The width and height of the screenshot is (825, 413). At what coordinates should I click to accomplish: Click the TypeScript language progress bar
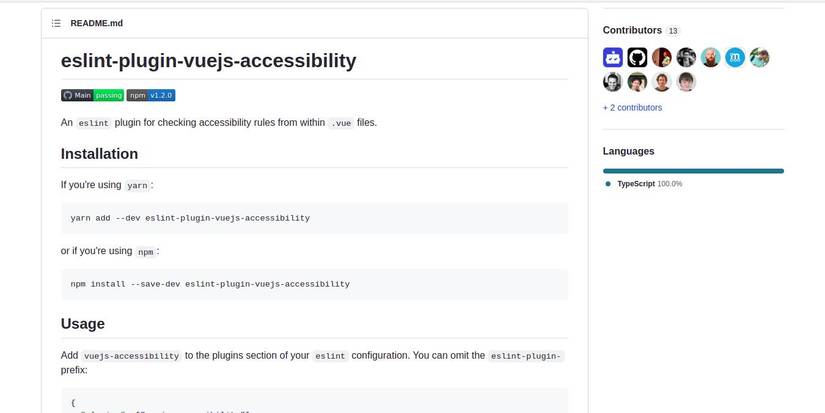693,171
